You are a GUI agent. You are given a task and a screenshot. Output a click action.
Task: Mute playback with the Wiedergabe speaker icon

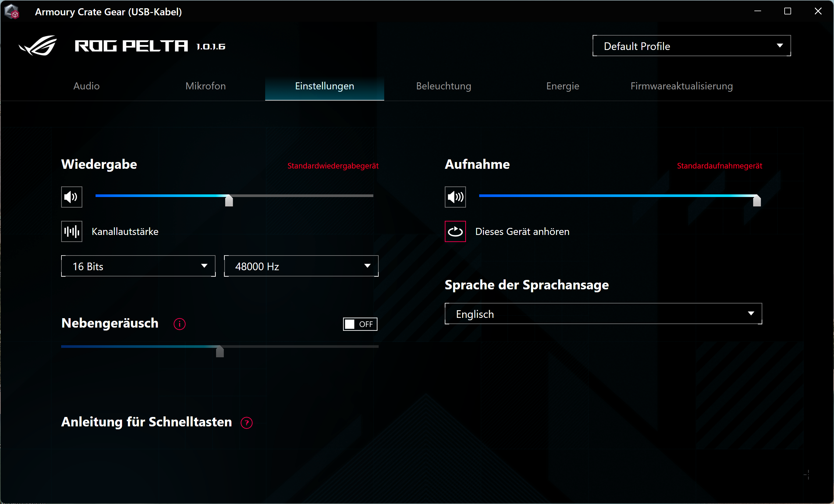71,197
